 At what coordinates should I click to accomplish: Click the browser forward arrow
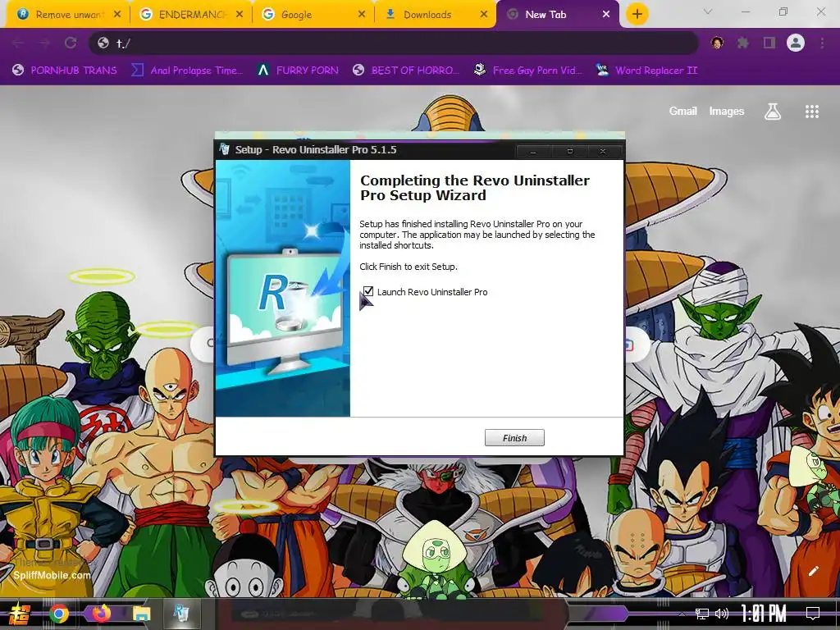tap(44, 43)
